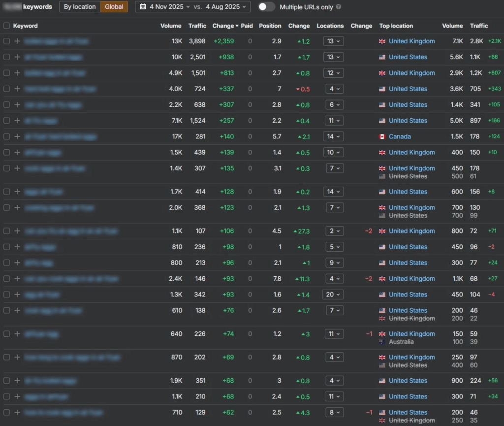Click the US flag icon beside United States
This screenshot has height=426, width=504.
[382, 57]
